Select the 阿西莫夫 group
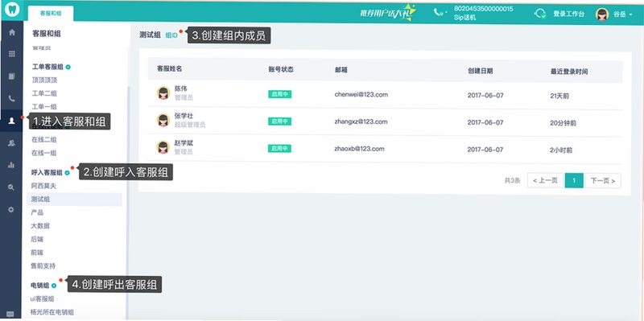The image size is (644, 321). [44, 186]
